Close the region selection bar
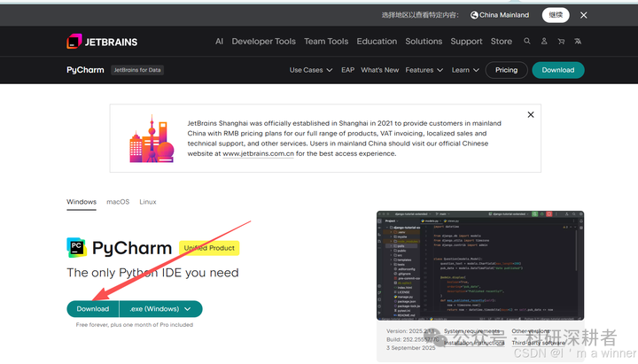The width and height of the screenshot is (638, 364). click(x=583, y=15)
